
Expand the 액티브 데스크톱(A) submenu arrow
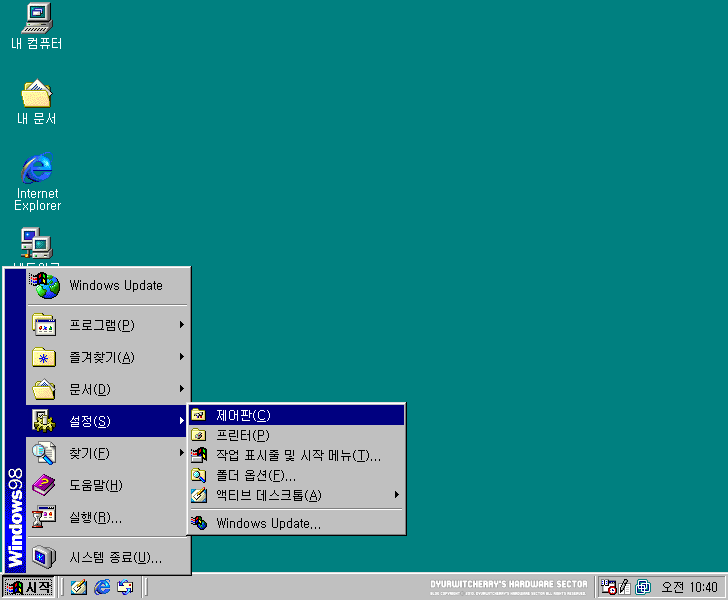coord(397,495)
